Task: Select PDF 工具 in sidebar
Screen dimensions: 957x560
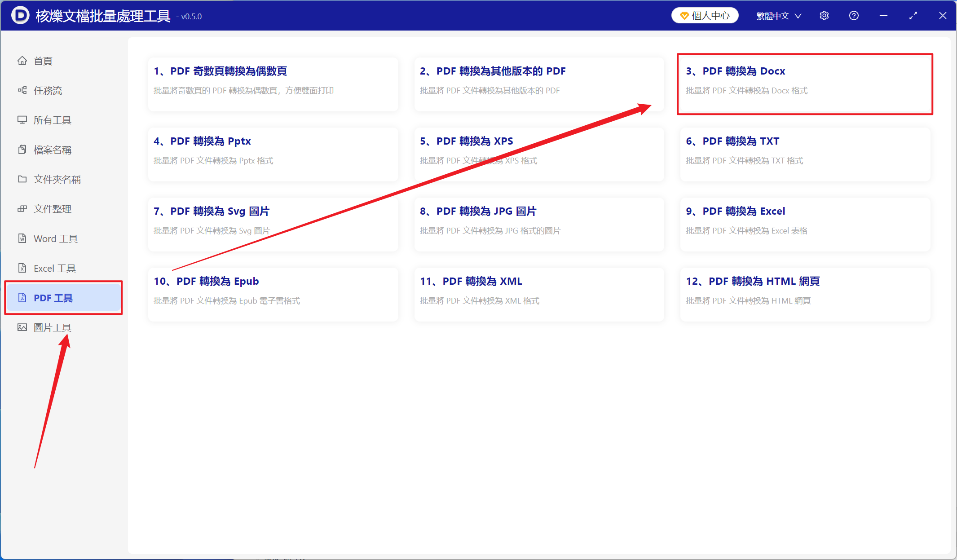Action: coord(63,298)
